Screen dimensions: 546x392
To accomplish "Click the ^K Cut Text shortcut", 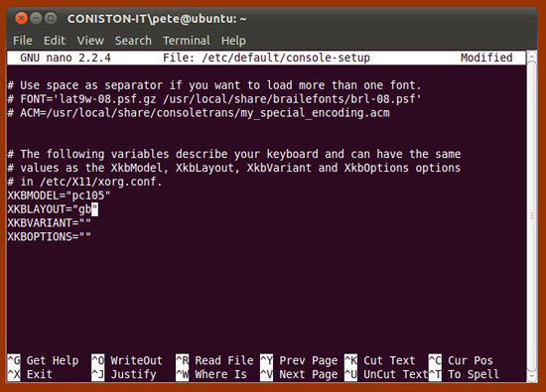I will (x=380, y=360).
